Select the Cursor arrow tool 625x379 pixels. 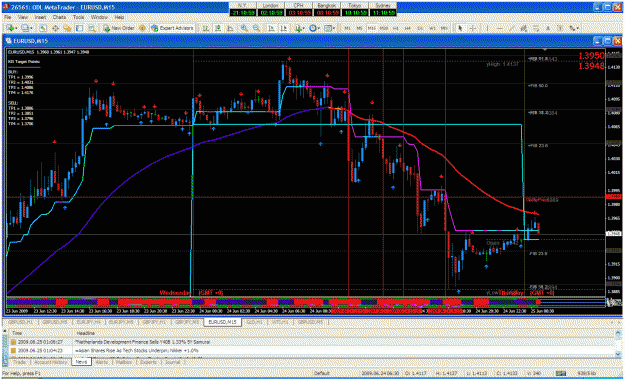[460, 28]
